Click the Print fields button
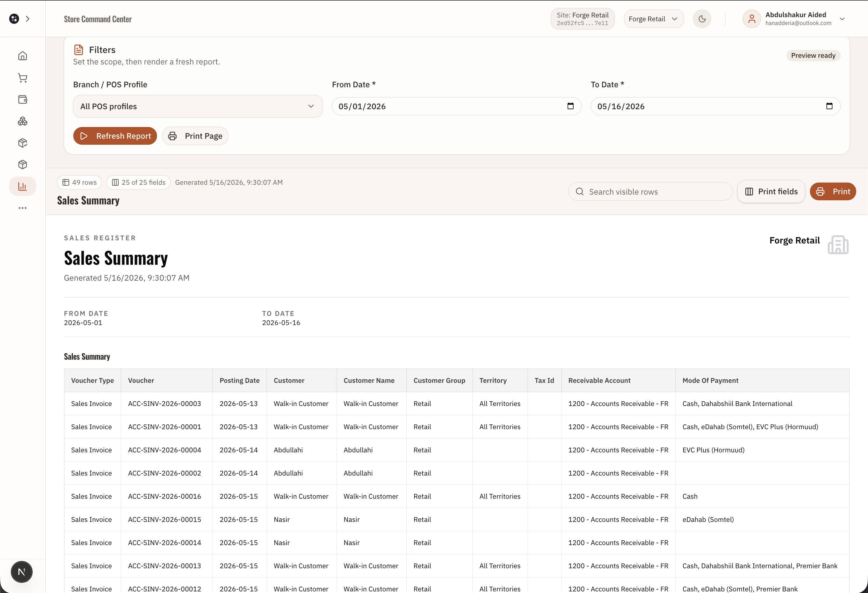Image resolution: width=868 pixels, height=593 pixels. 771,192
